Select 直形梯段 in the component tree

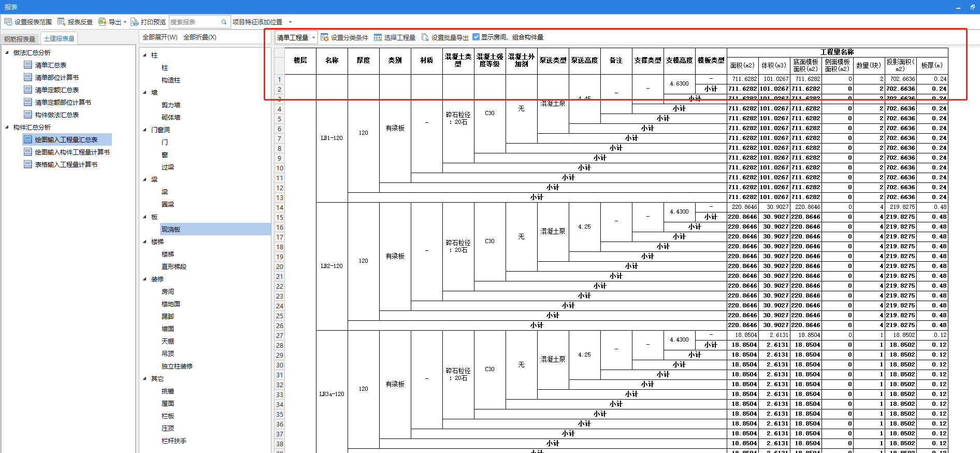pos(174,266)
